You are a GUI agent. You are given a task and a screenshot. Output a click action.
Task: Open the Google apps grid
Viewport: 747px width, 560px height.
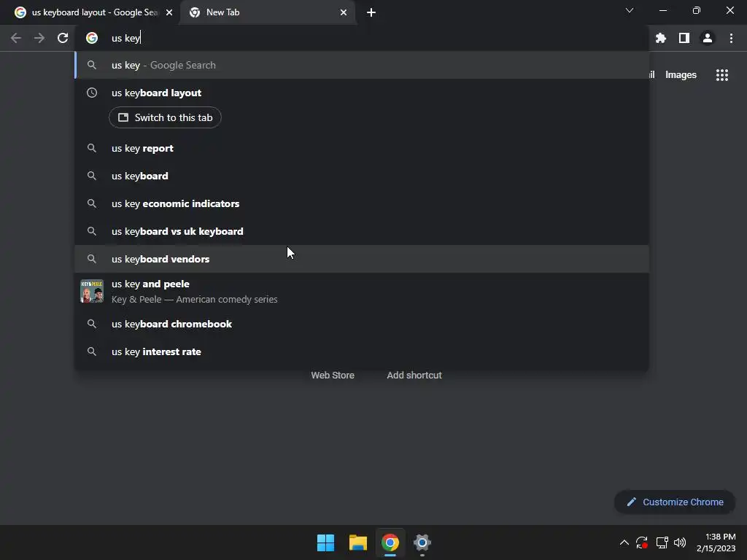(722, 75)
